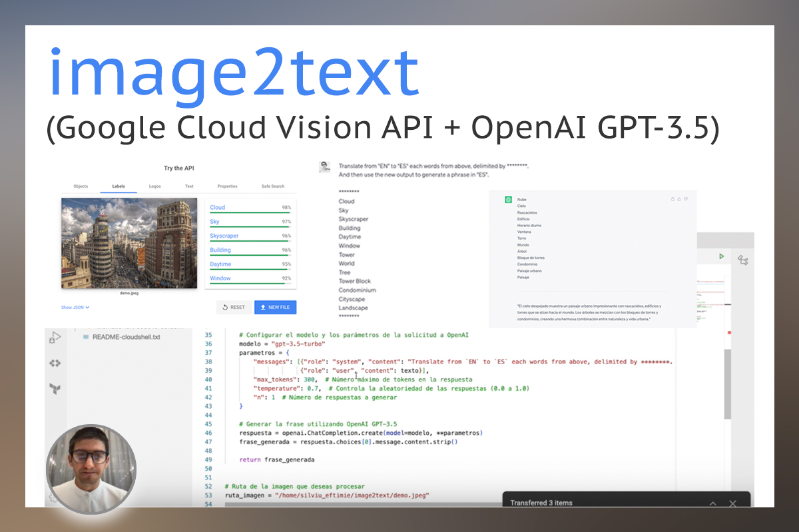This screenshot has width=799, height=532.
Task: Click the Skyscraper label link
Action: [x=224, y=236]
